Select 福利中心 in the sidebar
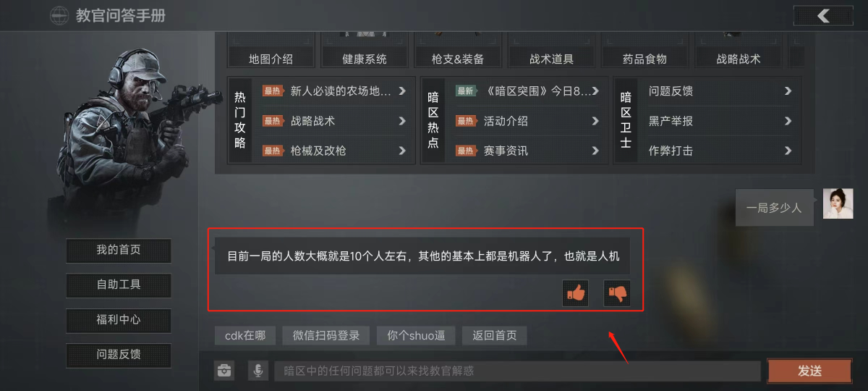 click(119, 320)
